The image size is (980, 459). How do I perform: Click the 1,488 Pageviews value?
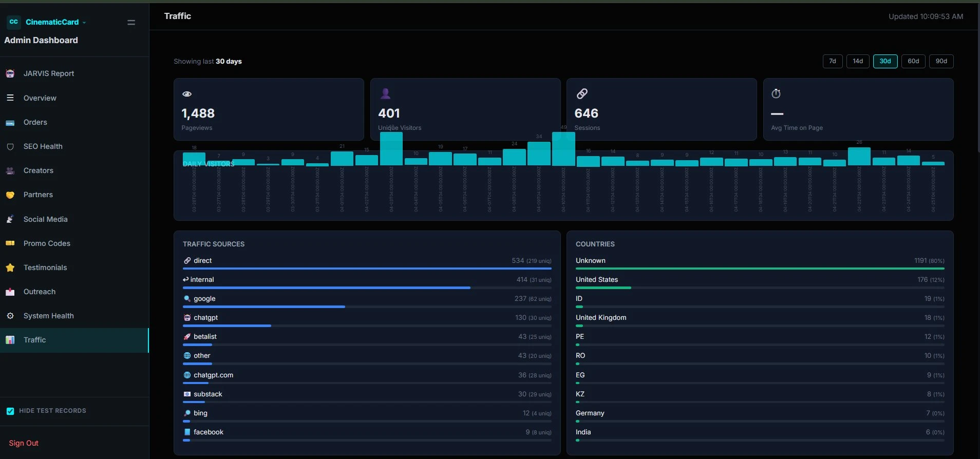(x=198, y=113)
